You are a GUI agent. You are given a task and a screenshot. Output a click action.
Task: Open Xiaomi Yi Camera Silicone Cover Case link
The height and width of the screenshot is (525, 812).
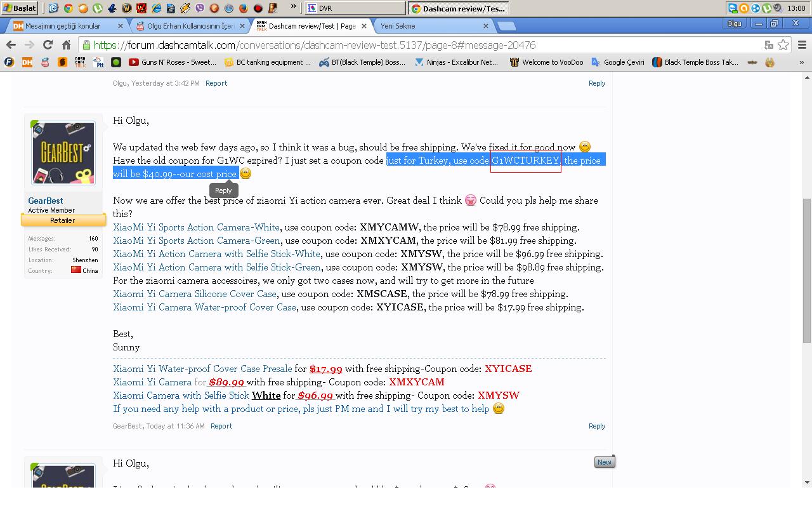coord(195,293)
